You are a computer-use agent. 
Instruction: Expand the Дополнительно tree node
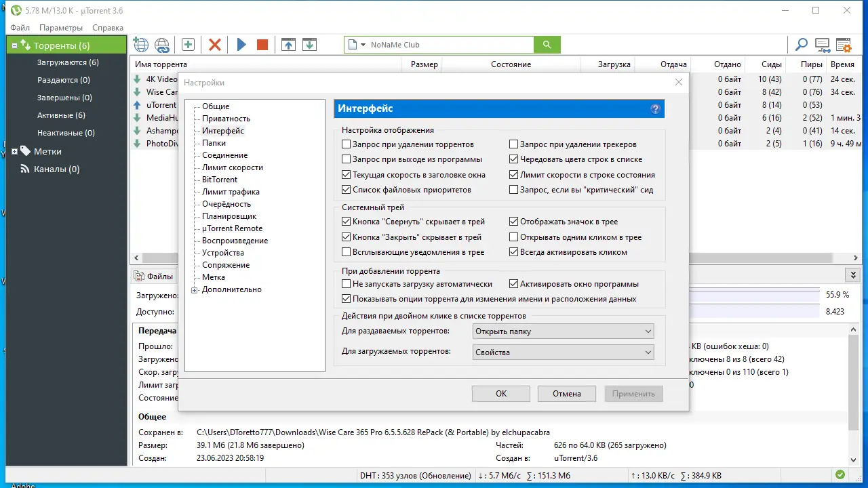coord(195,290)
